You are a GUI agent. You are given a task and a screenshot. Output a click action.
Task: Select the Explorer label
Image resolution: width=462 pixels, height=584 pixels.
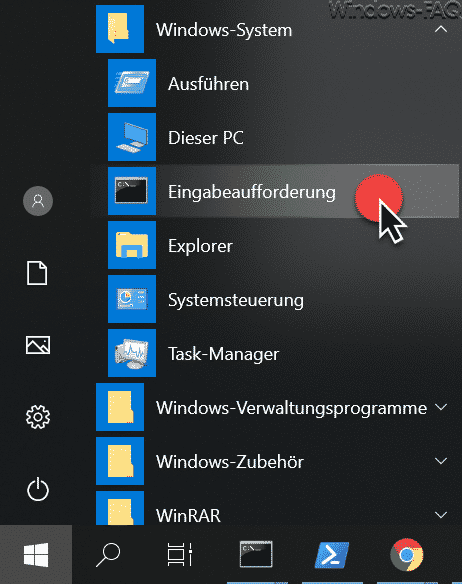200,247
